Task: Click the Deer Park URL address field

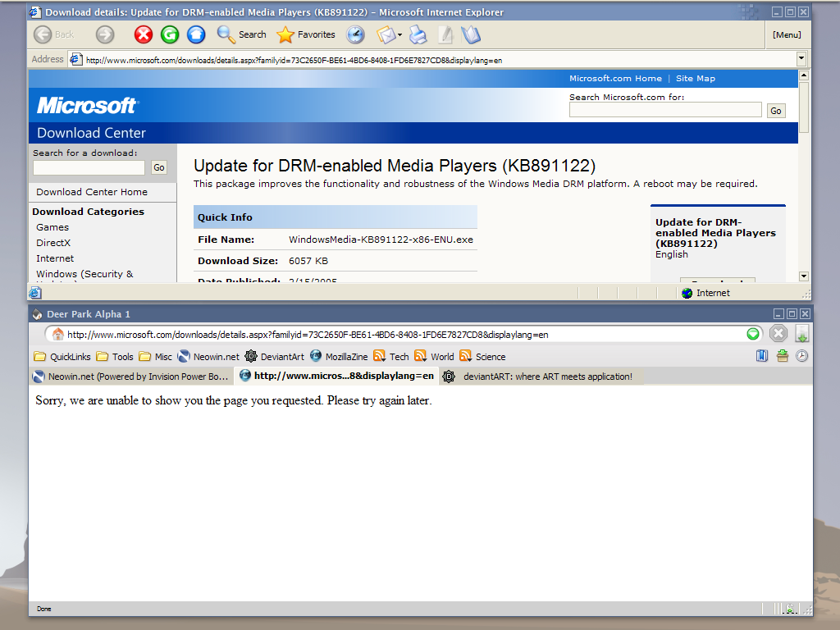Action: coord(404,335)
